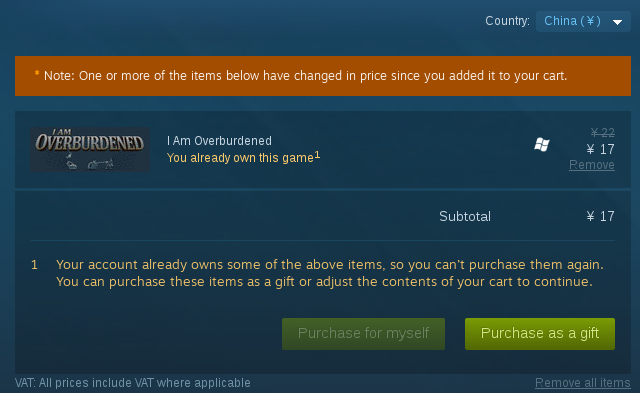This screenshot has width=640, height=393.
Task: Open the I Am Overburdened thumbnail image
Action: click(90, 149)
